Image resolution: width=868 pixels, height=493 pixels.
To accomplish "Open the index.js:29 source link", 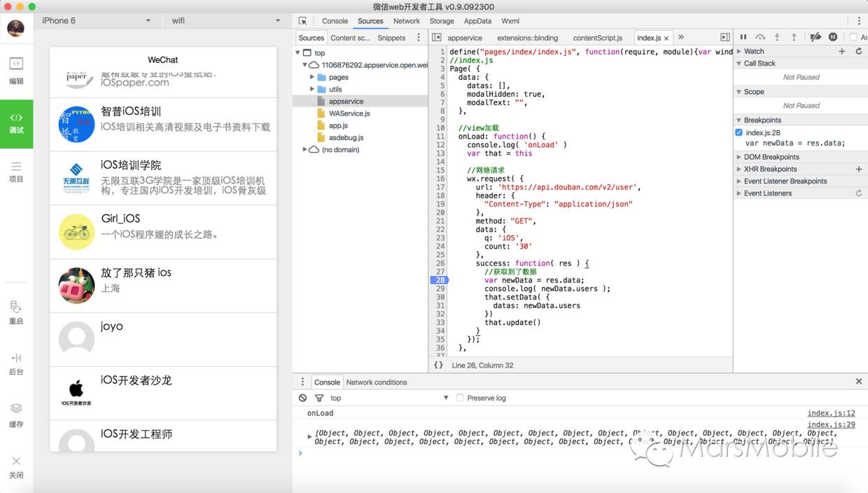I will click(x=831, y=424).
